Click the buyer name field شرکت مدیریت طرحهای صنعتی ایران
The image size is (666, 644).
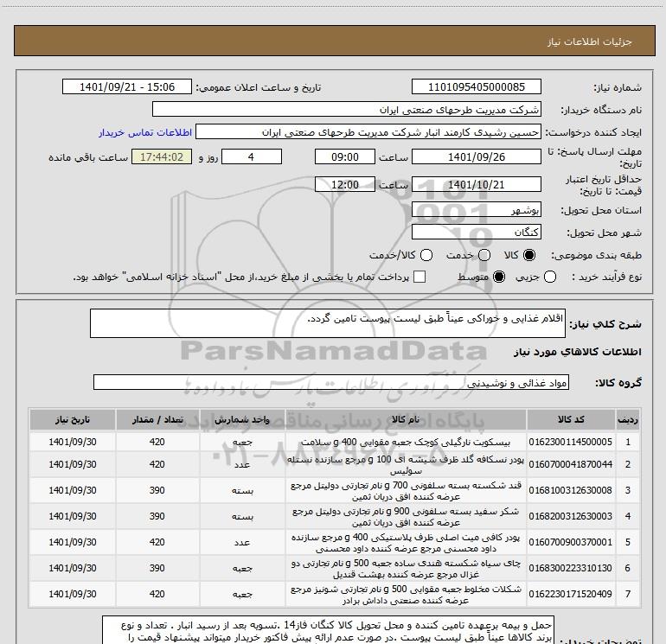(347, 109)
